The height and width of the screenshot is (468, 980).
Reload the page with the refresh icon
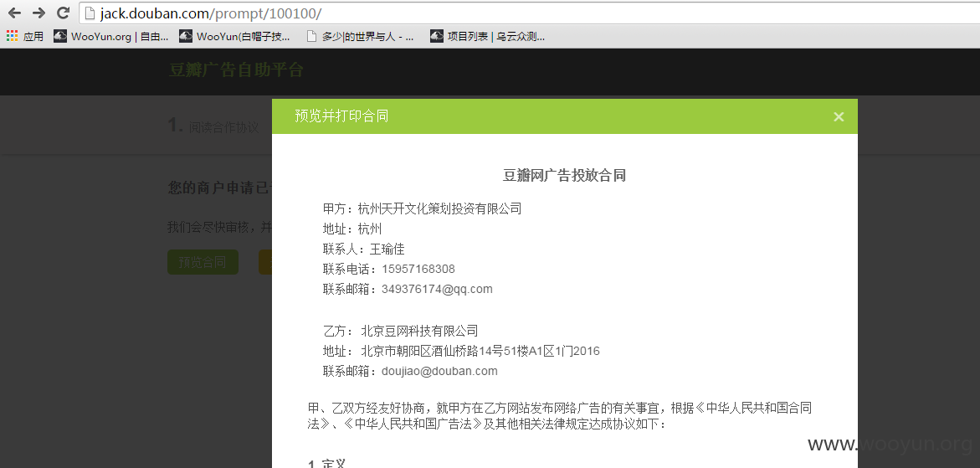click(63, 13)
